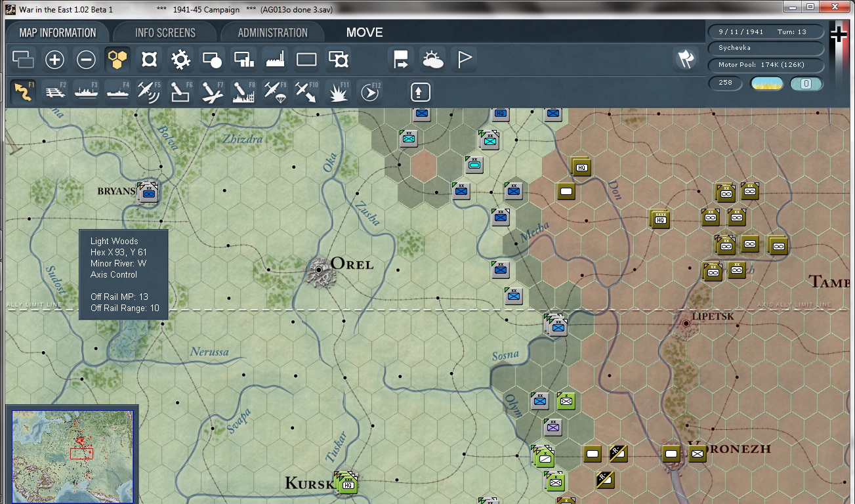Screen dimensions: 855x504
Task: Select Move mode with the F1 icon
Action: [x=24, y=92]
